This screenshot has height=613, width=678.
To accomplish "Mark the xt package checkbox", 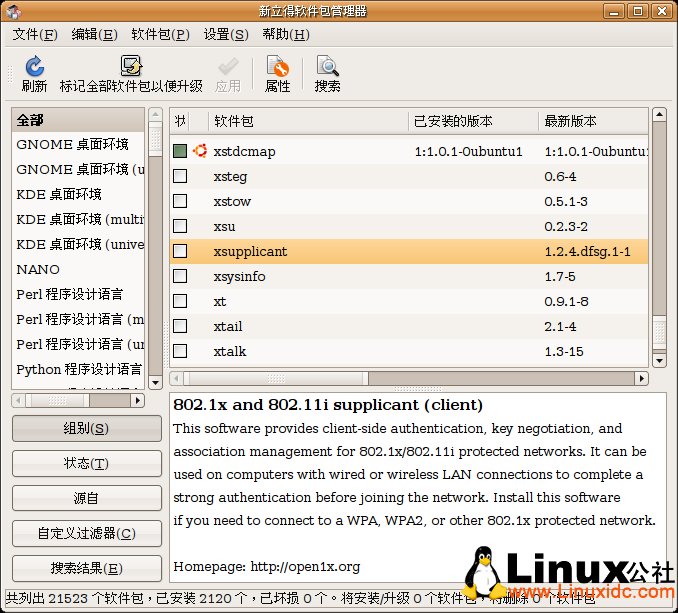I will [x=180, y=301].
